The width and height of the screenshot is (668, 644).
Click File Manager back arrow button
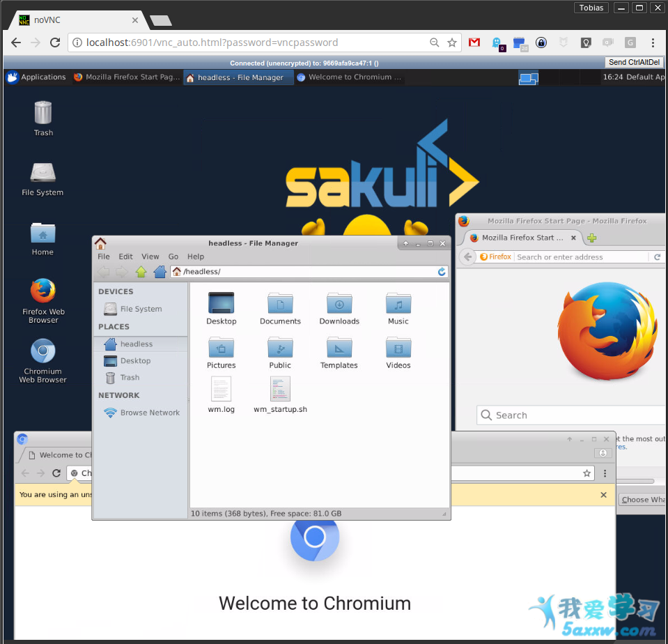click(104, 272)
